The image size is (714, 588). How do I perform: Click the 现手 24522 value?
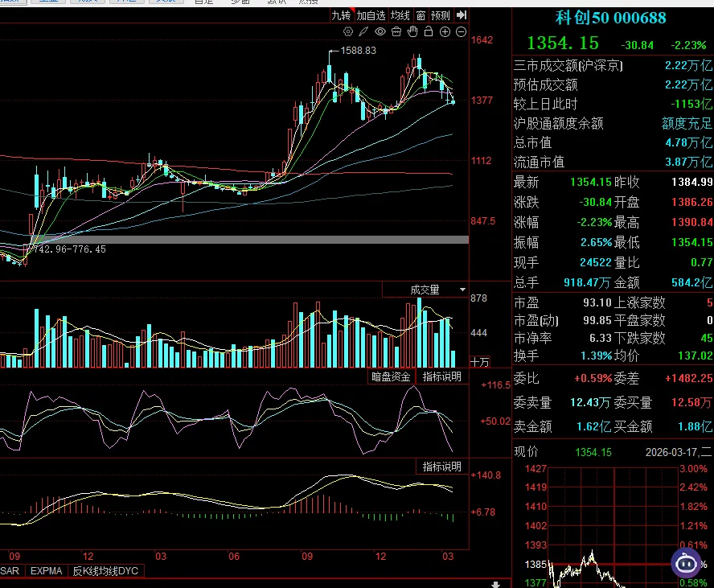(x=596, y=262)
